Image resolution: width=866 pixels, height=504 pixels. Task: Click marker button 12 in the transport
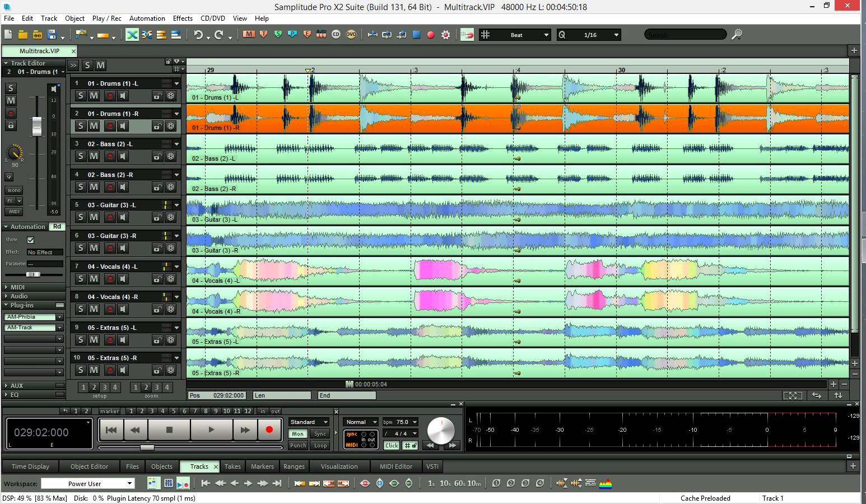[248, 411]
